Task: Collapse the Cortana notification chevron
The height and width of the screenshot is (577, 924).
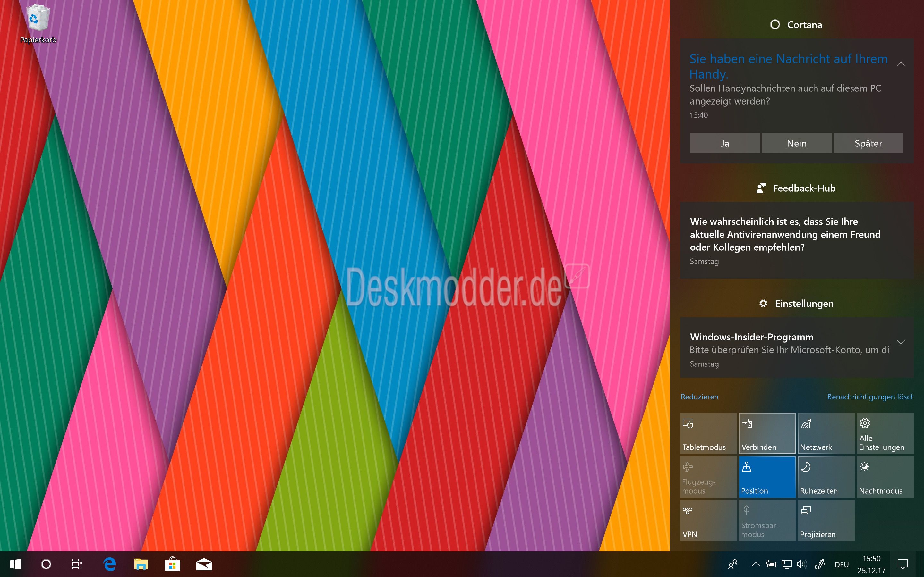Action: (901, 64)
